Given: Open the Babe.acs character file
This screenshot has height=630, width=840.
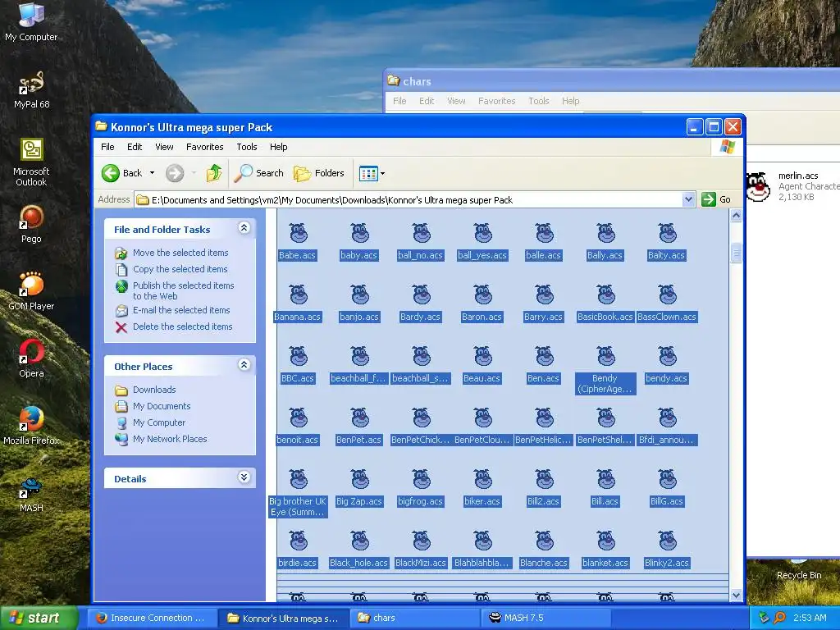Looking at the screenshot, I should tap(298, 241).
